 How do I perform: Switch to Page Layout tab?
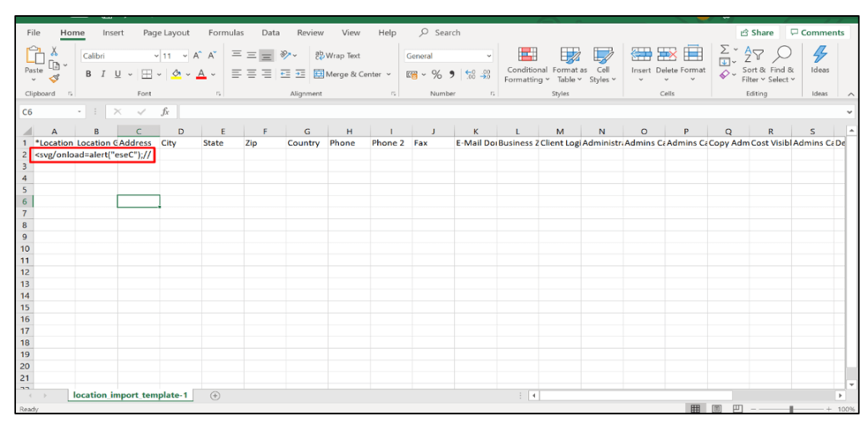(x=166, y=33)
